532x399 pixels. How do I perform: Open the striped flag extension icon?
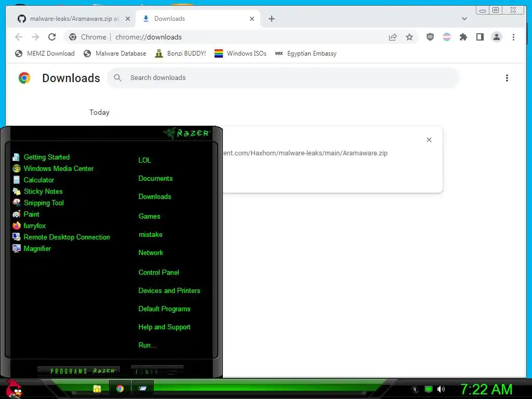(447, 37)
